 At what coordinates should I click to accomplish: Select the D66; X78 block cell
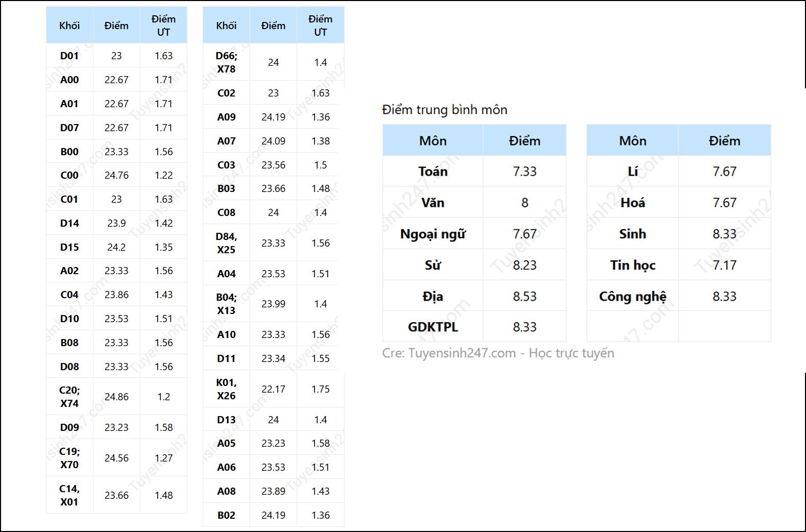(226, 62)
